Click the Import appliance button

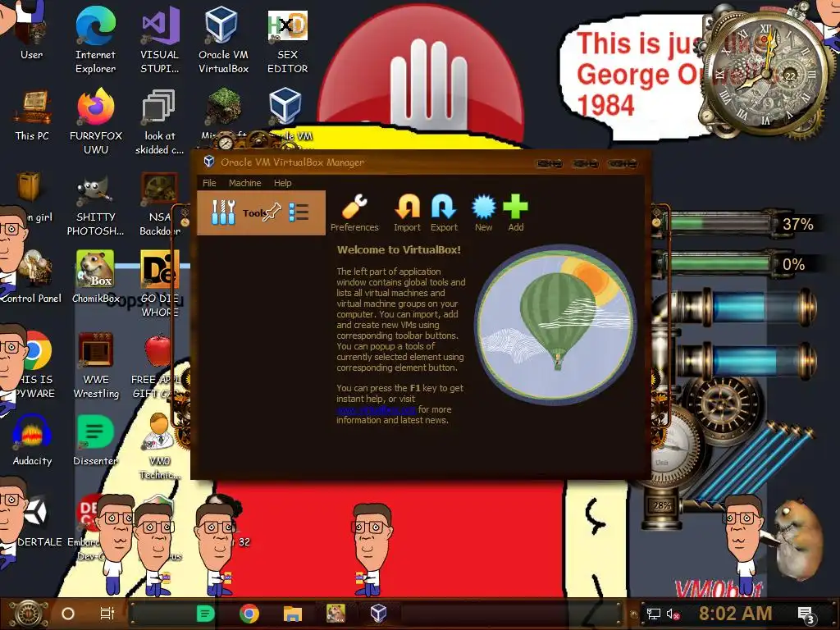coord(407,213)
